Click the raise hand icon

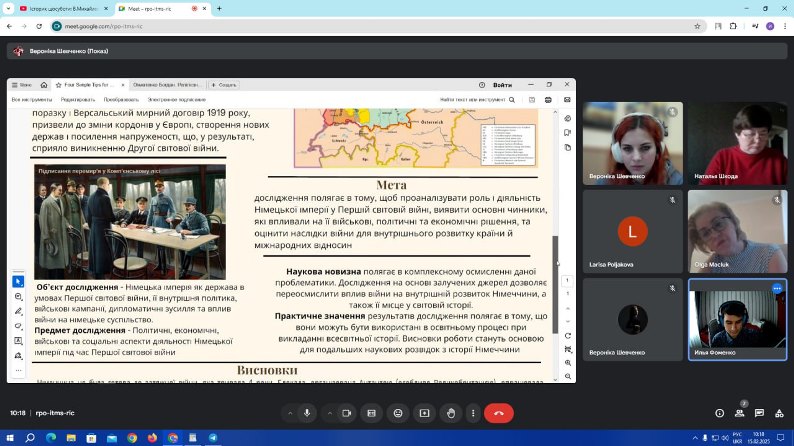pyautogui.click(x=451, y=413)
